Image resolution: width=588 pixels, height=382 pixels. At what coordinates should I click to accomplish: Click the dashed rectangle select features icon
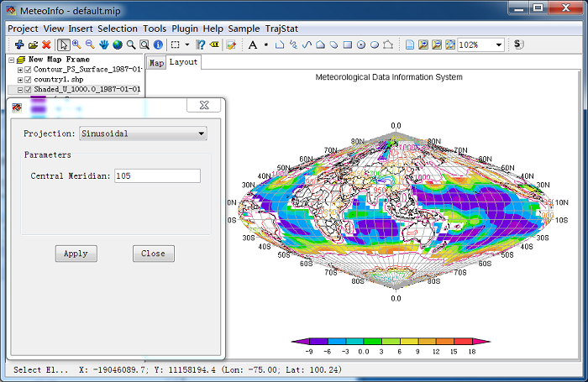click(x=175, y=44)
